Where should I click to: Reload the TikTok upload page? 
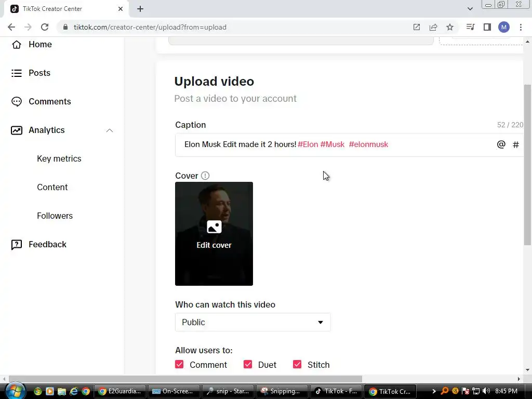coord(45,27)
